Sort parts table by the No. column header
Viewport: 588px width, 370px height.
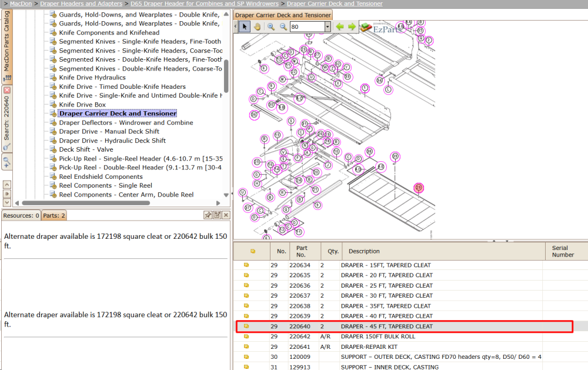281,251
